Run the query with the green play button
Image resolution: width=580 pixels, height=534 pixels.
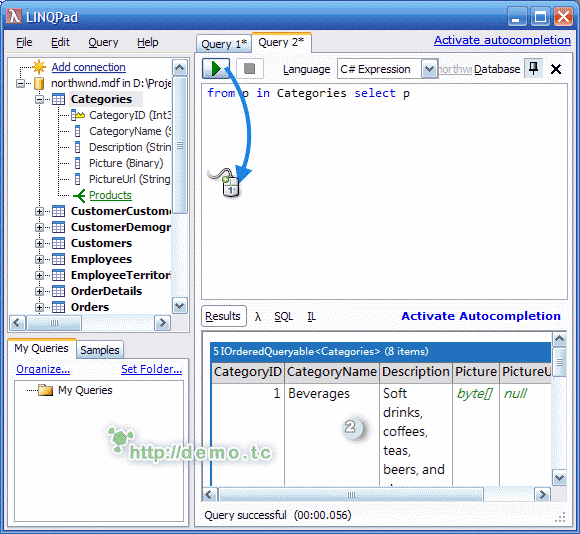(216, 69)
